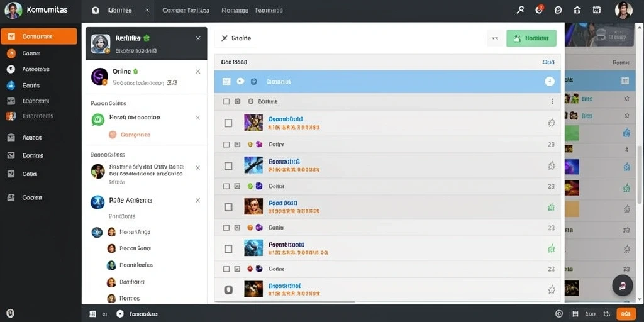Tick the checkbox on the yellow smiley row

(226, 145)
